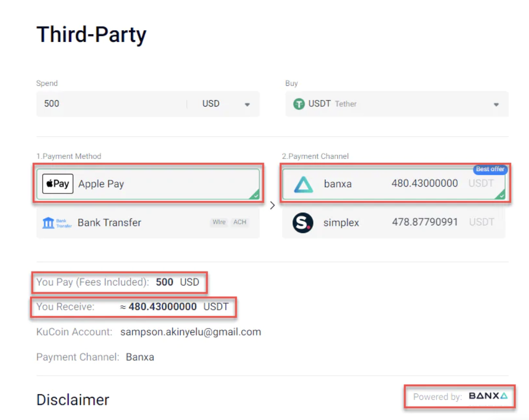This screenshot has width=529, height=420.
Task: Select Apple Pay as payment method
Action: [x=148, y=184]
